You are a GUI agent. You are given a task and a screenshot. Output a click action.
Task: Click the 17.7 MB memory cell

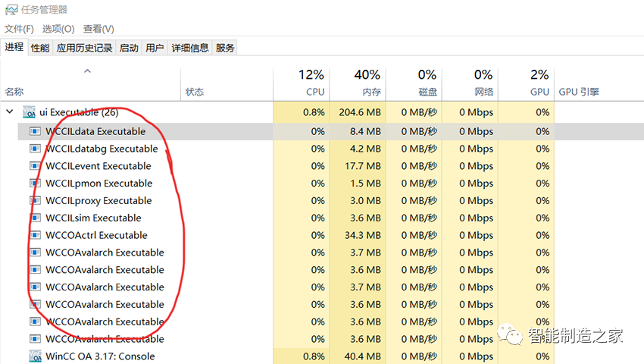click(363, 166)
